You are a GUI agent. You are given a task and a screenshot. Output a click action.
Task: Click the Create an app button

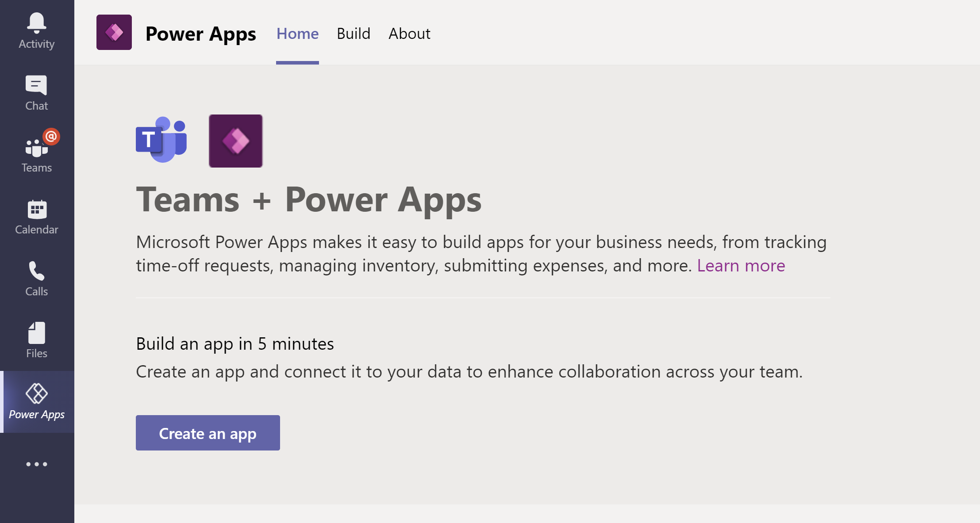[208, 433]
